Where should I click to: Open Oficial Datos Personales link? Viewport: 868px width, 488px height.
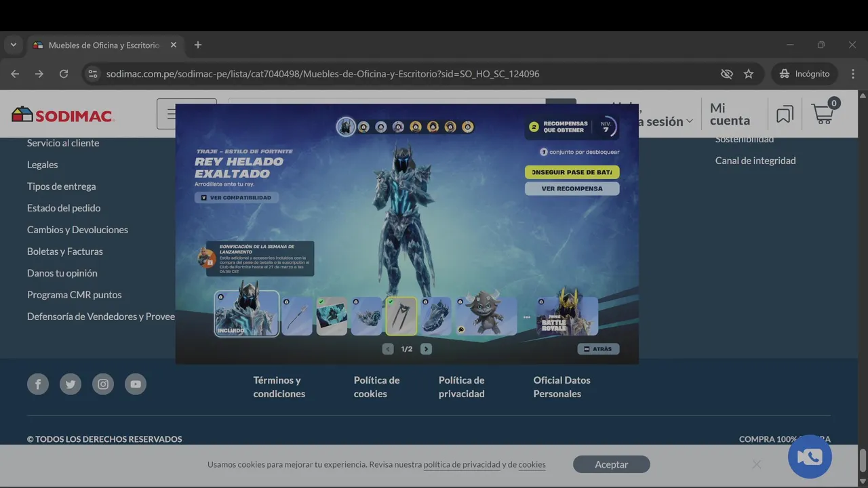561,387
